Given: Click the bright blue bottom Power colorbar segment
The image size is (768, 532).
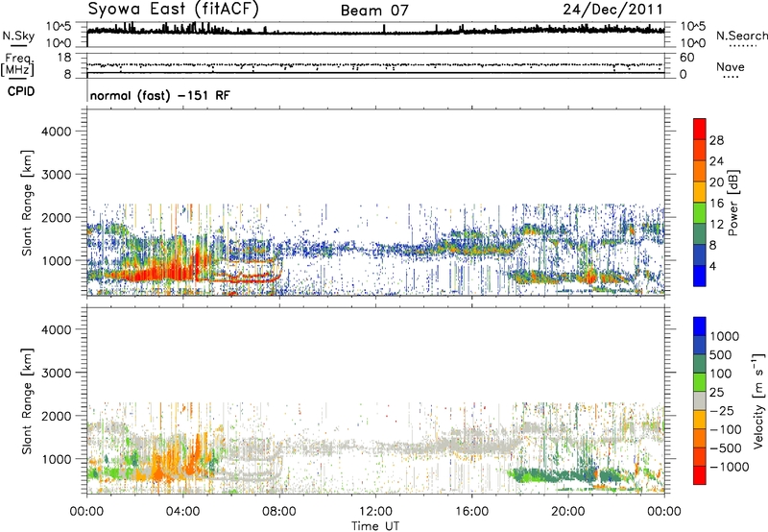Looking at the screenshot, I should coord(700,276).
